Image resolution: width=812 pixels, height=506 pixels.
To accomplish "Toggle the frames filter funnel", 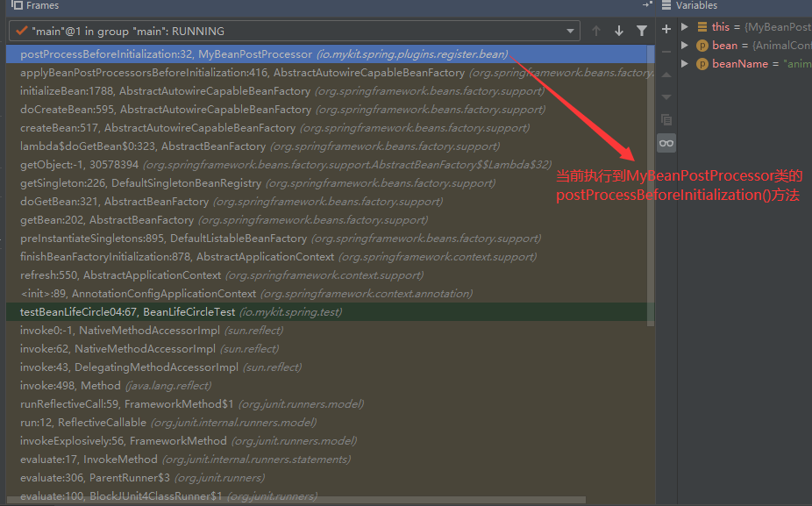I will (x=642, y=31).
